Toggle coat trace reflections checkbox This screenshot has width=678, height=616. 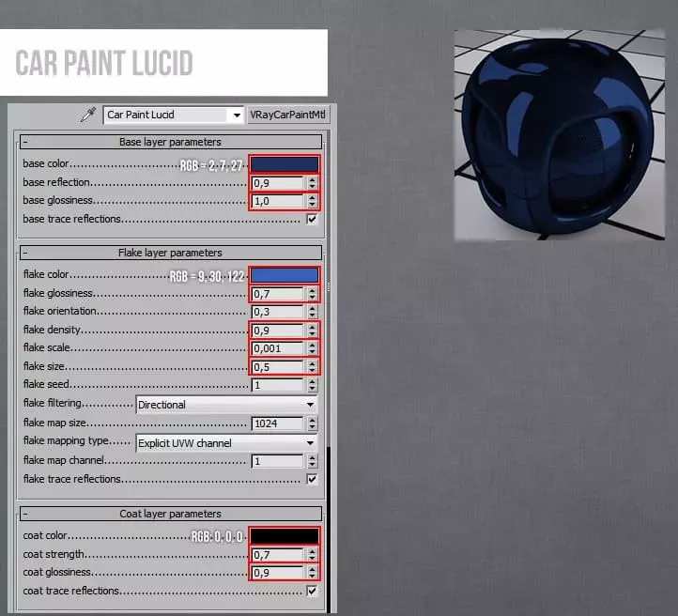point(312,591)
